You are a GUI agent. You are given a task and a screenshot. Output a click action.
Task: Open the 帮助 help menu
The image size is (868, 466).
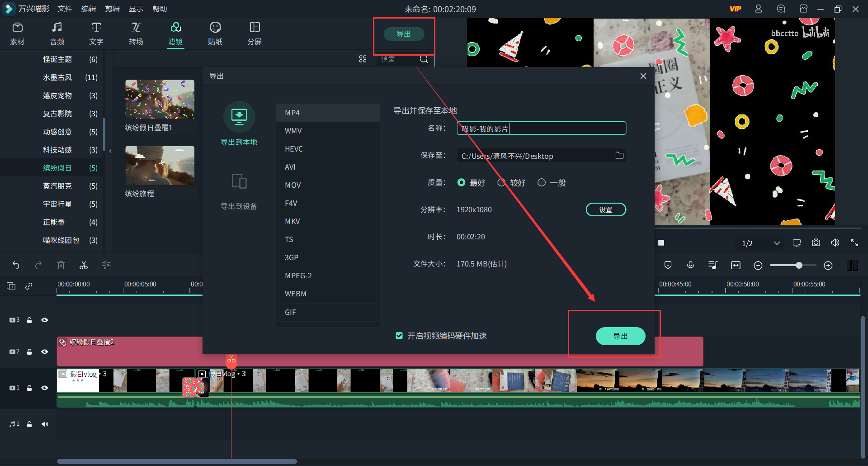(159, 9)
